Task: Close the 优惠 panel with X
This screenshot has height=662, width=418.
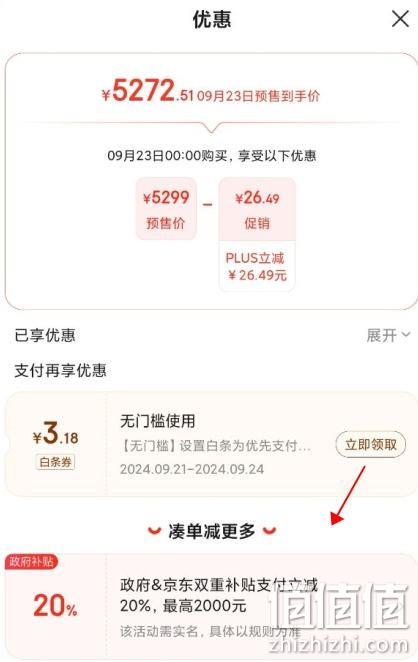Action: pos(400,19)
